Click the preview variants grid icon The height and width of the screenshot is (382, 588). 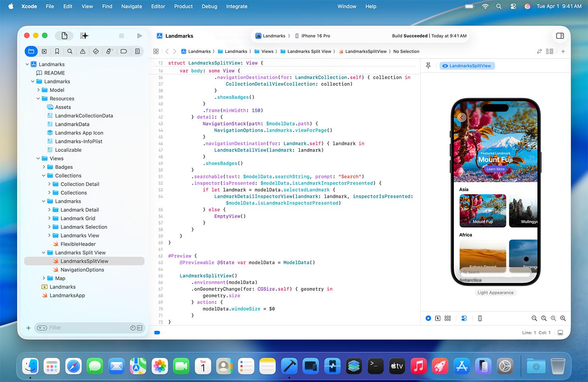tap(447, 318)
